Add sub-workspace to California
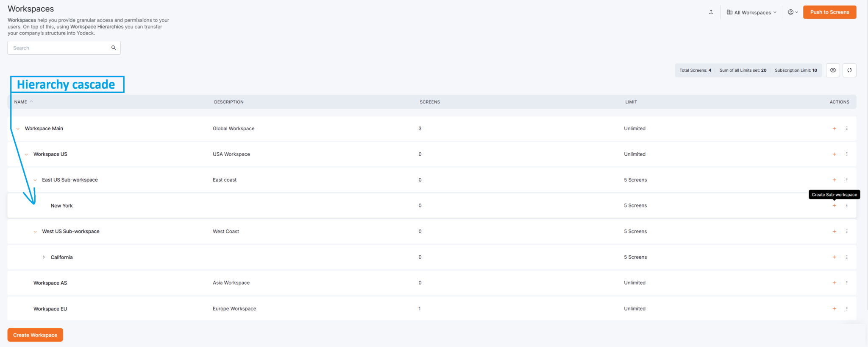 click(x=834, y=257)
